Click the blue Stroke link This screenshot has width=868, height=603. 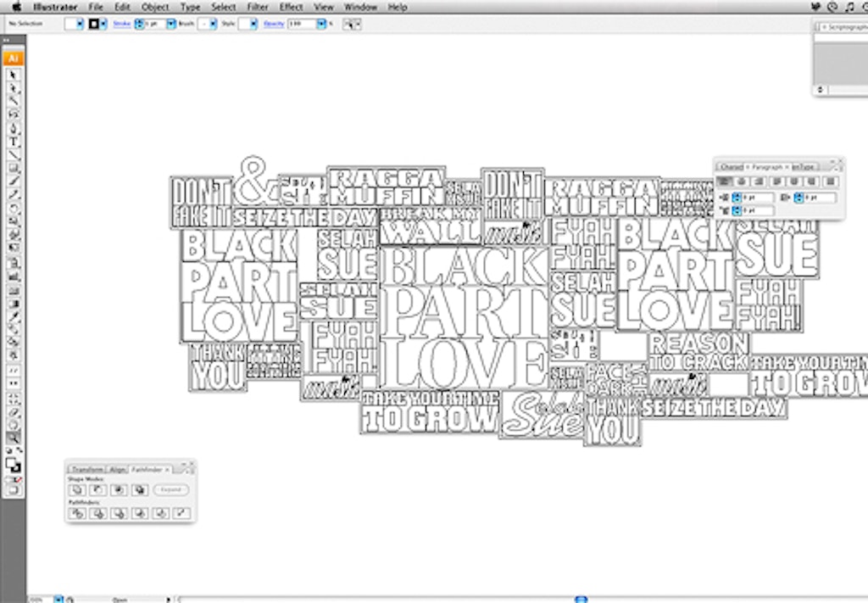[123, 24]
